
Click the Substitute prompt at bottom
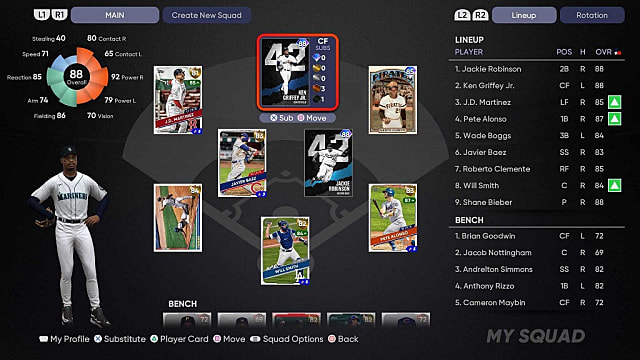coord(120,339)
